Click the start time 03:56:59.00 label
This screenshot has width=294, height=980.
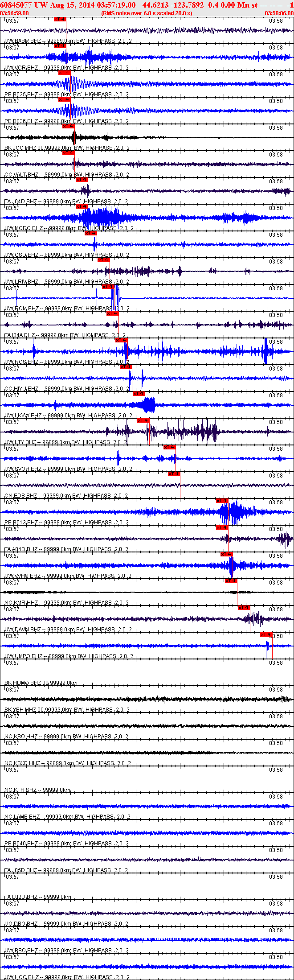(x=15, y=13)
